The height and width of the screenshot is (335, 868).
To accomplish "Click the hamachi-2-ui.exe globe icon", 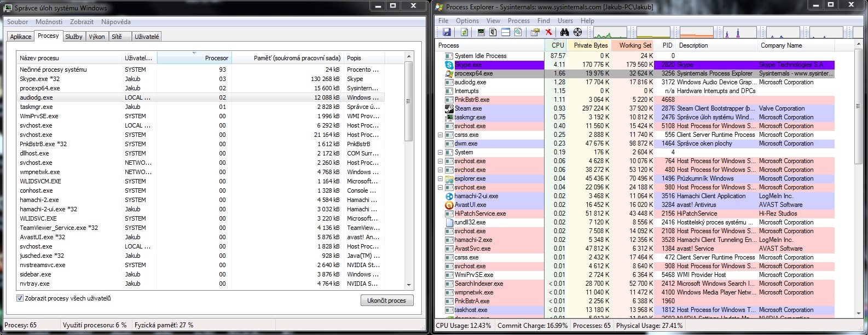I will pyautogui.click(x=449, y=196).
